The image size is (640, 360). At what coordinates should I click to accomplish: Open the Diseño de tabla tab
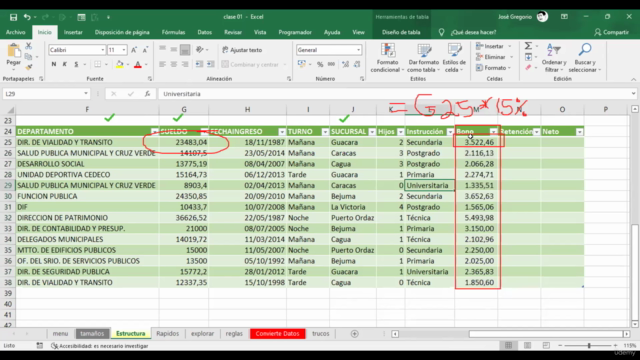pos(401,32)
